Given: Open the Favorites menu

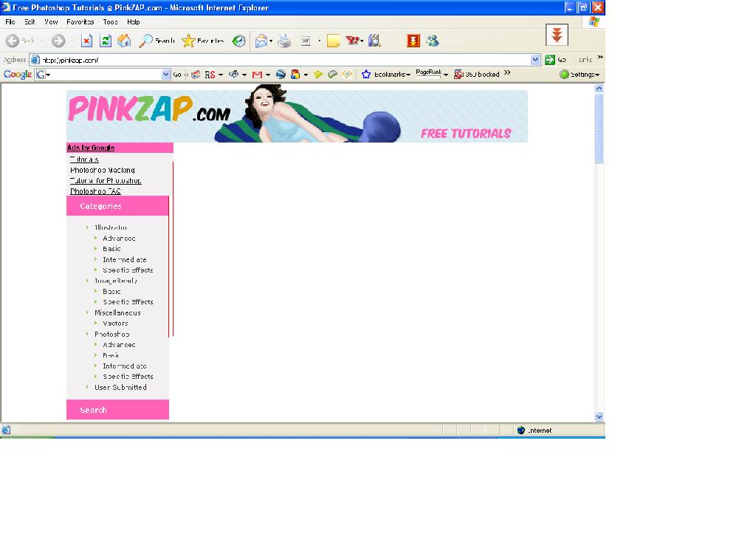Looking at the screenshot, I should (80, 21).
